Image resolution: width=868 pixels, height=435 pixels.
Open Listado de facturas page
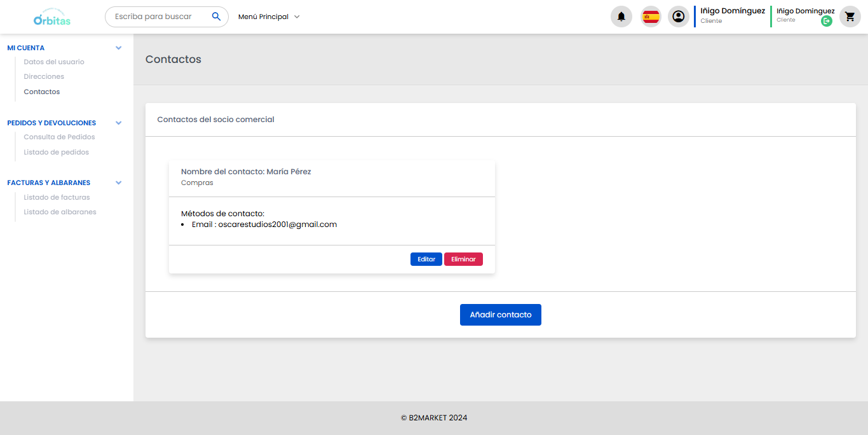[57, 197]
